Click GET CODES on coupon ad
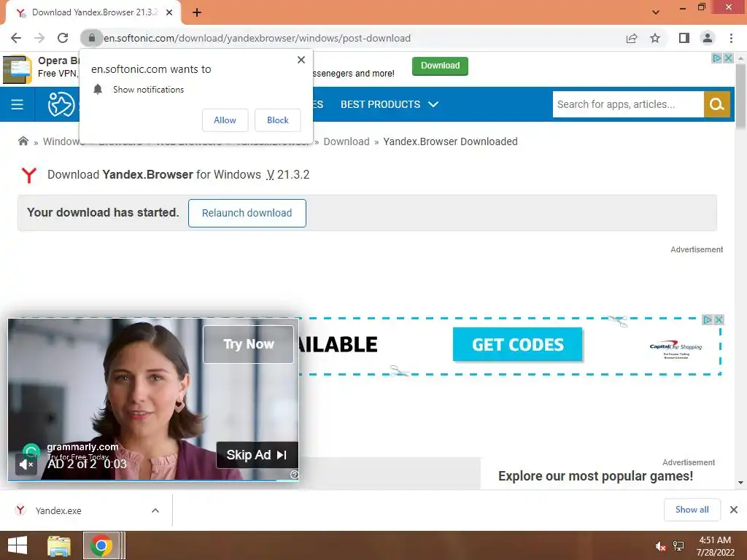The image size is (747, 560). coord(517,344)
